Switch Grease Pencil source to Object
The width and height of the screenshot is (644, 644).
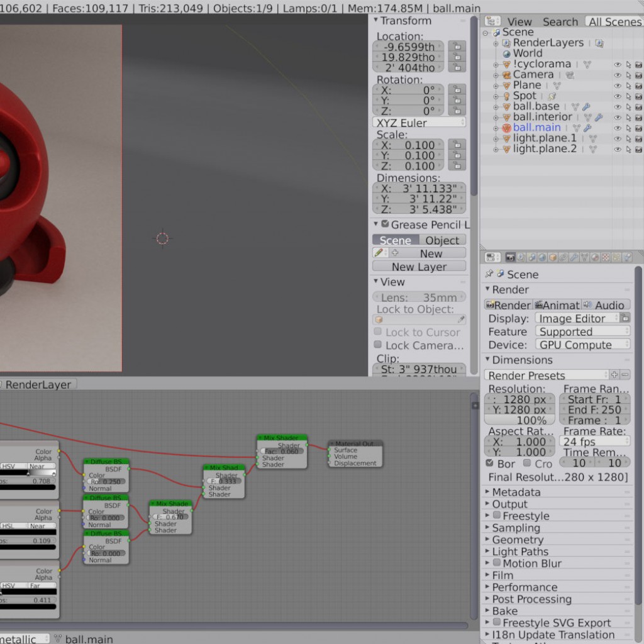click(442, 240)
